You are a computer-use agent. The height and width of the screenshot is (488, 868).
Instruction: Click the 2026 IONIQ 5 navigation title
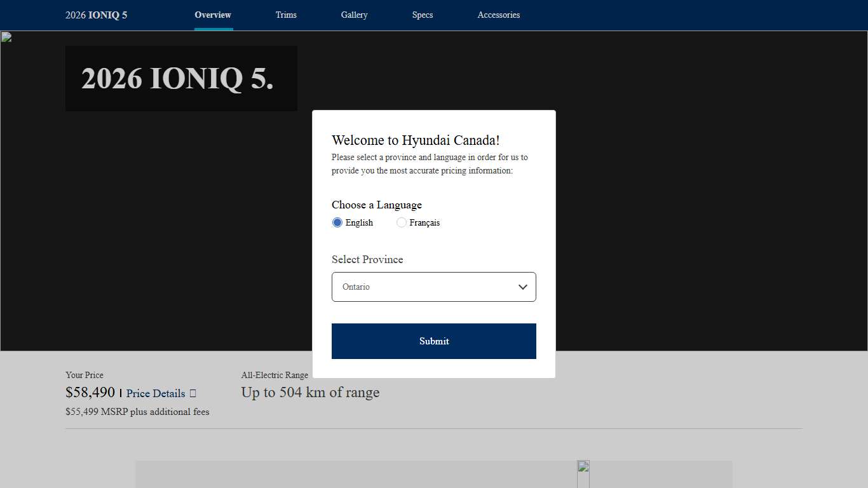pyautogui.click(x=96, y=15)
